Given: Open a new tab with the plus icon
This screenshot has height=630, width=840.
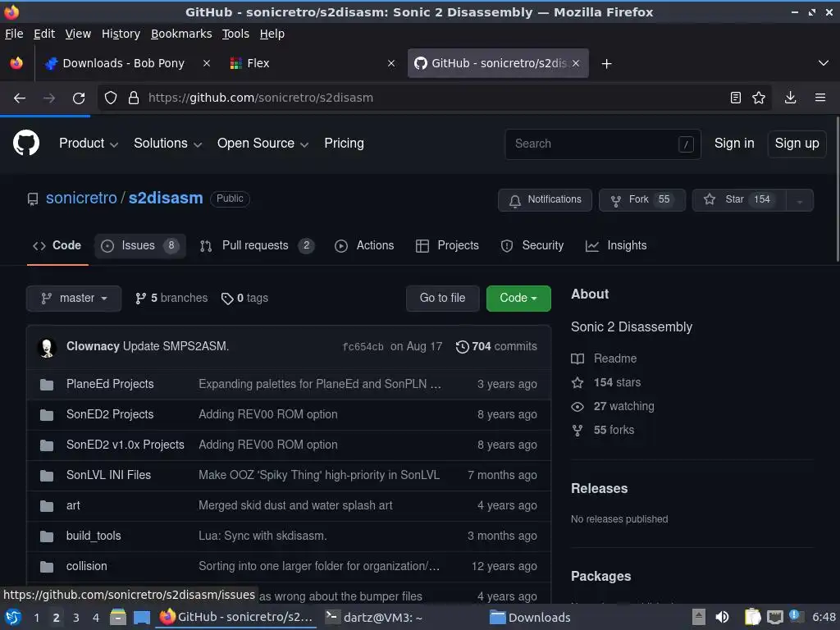Looking at the screenshot, I should [606, 64].
